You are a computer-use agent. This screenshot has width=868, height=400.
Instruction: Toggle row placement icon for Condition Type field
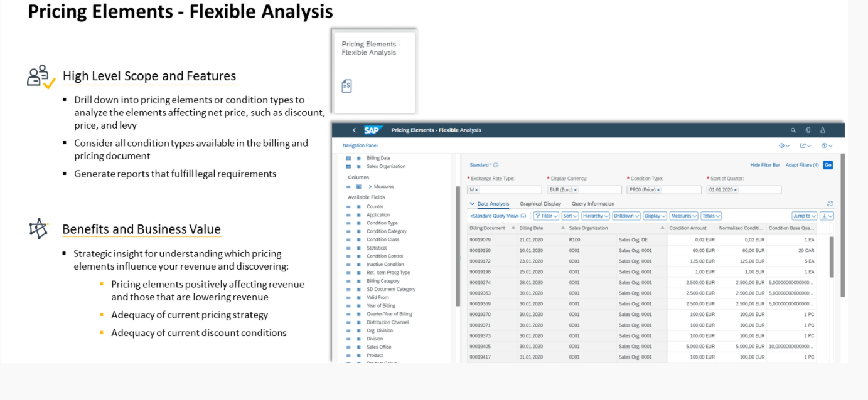point(348,223)
